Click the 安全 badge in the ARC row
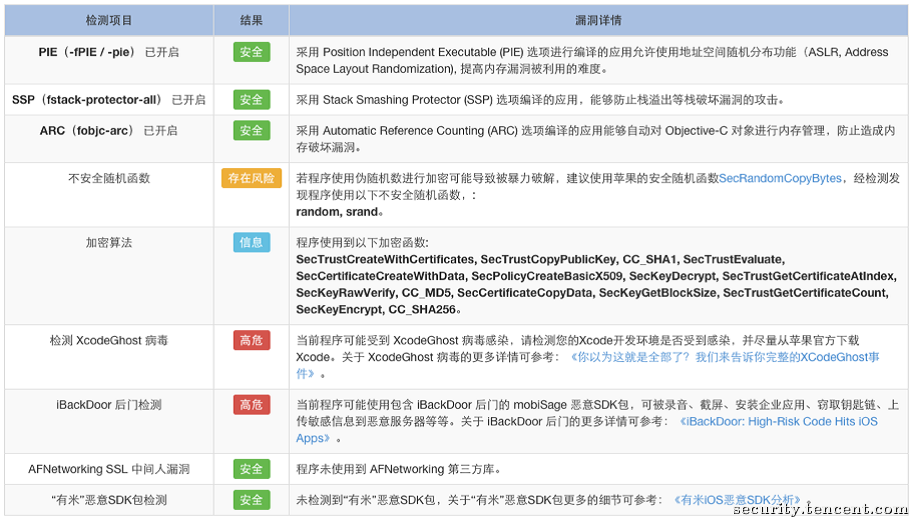 click(251, 130)
